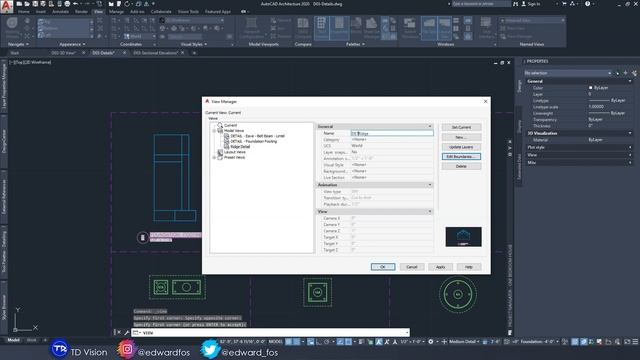Click the workspace switching gear in status bar
This screenshot has height=360, width=640.
click(431, 342)
